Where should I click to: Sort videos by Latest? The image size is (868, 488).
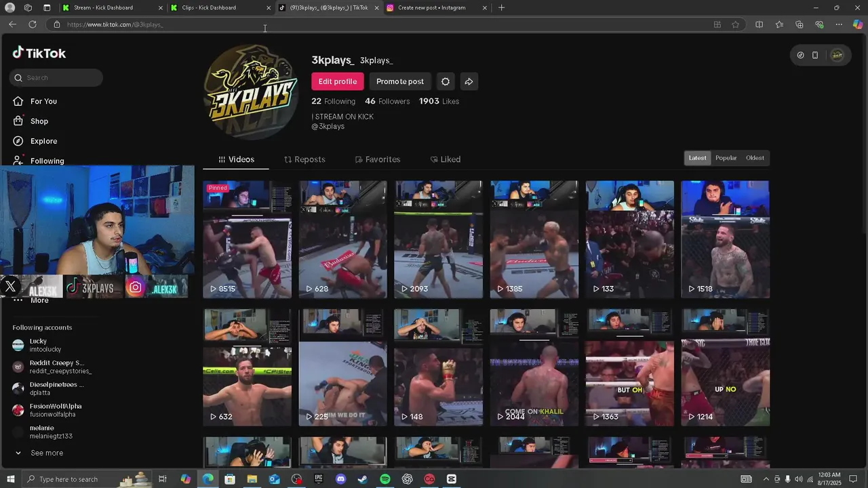[697, 158]
